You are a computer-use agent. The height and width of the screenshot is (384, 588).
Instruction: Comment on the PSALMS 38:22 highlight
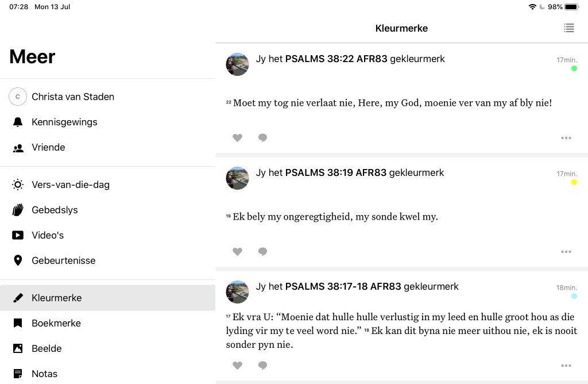pyautogui.click(x=262, y=138)
